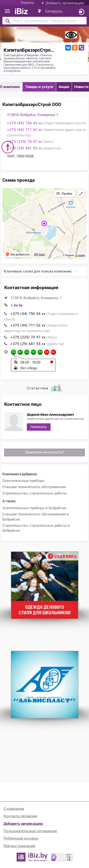
Task: Switch to Товары и услуги tab
Action: pos(39,87)
